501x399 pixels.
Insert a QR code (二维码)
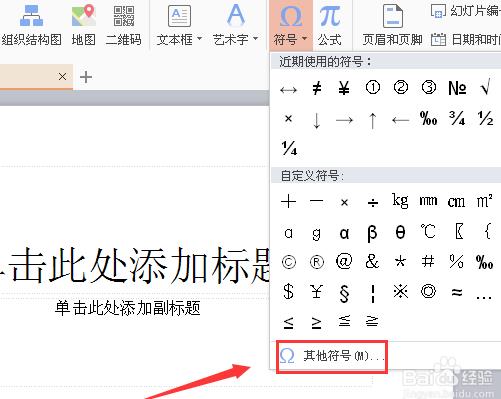click(124, 25)
